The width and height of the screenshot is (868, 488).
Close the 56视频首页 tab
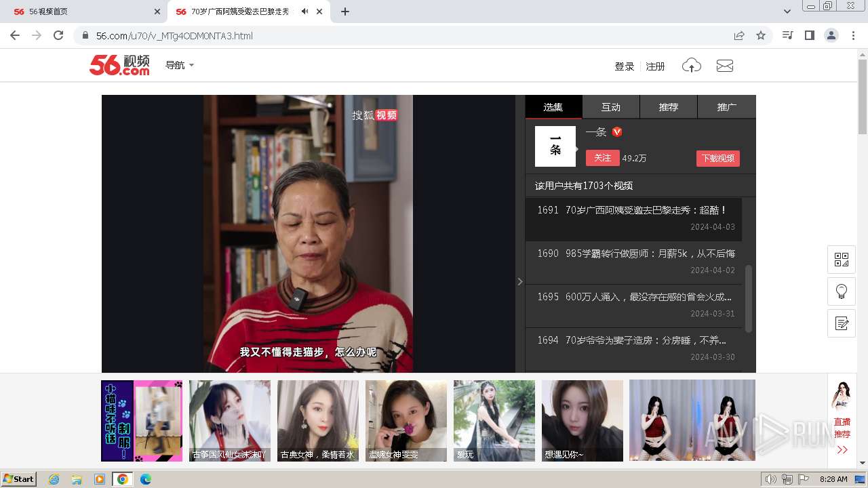pyautogui.click(x=157, y=12)
